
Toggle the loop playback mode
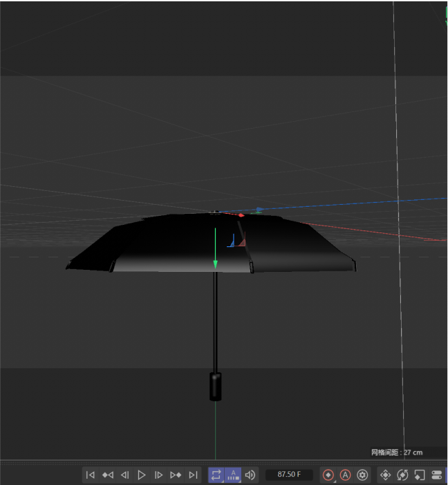[x=216, y=475]
